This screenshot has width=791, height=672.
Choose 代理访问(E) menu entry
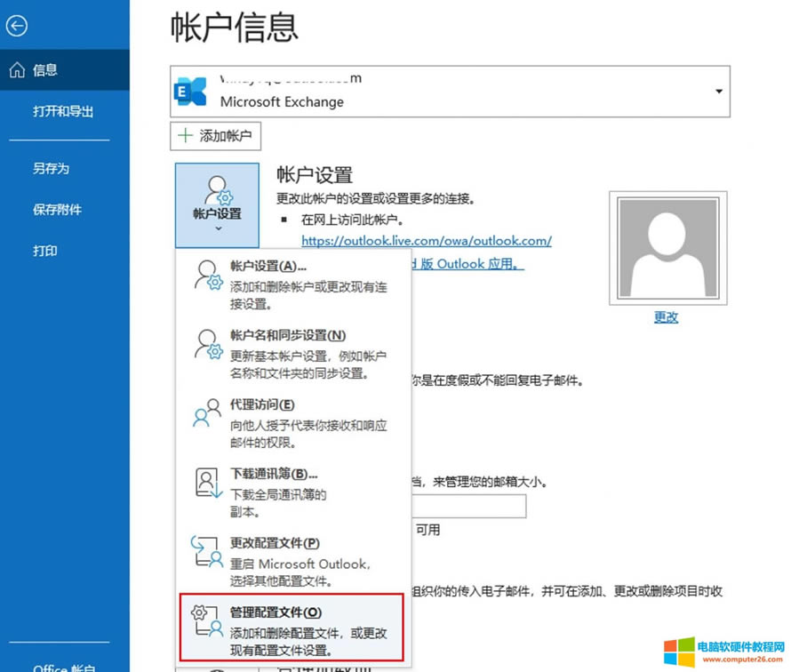point(293,423)
